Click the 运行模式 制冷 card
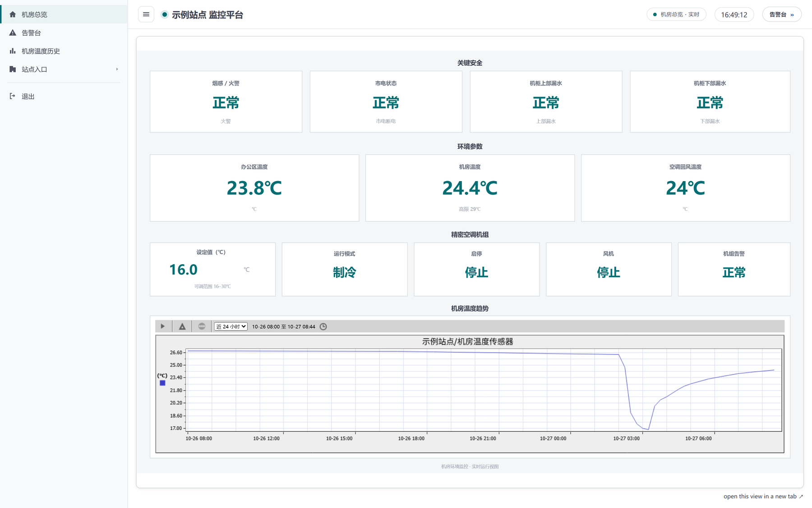The height and width of the screenshot is (508, 812). click(x=345, y=270)
